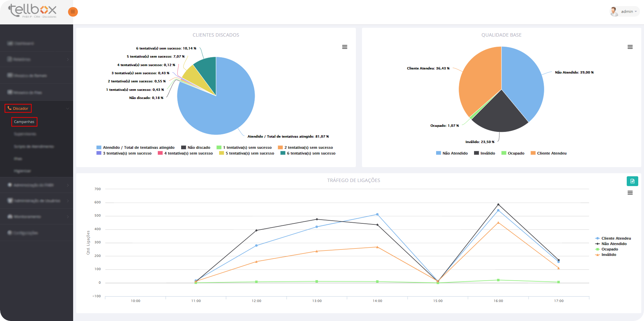The image size is (644, 321).
Task: Collapse the Discador section chevron
Action: point(67,108)
